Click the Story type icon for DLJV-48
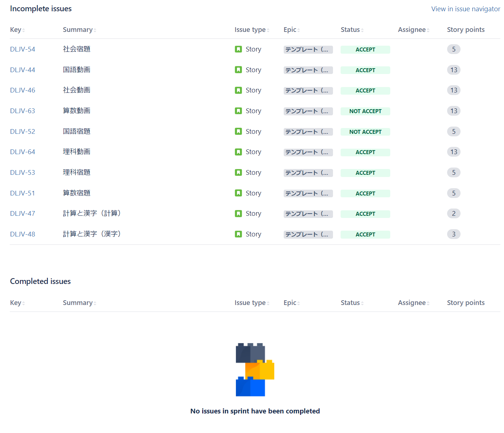 coord(238,234)
